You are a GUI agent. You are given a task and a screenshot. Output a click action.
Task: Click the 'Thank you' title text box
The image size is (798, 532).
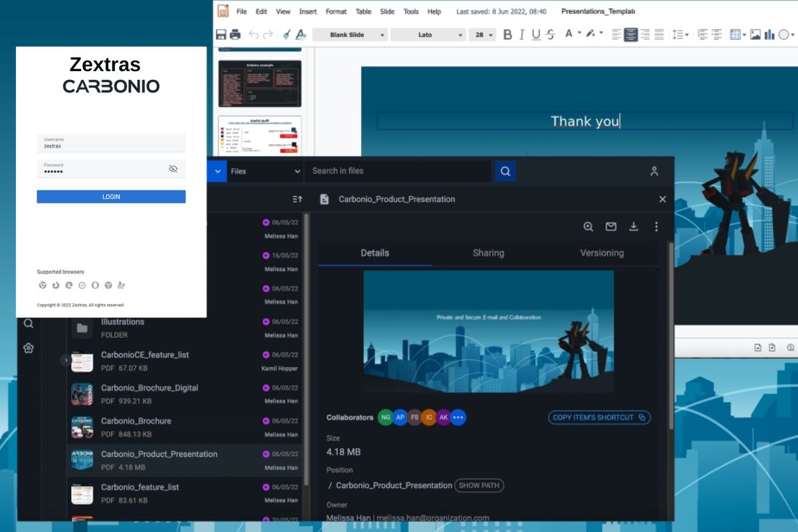pos(585,121)
